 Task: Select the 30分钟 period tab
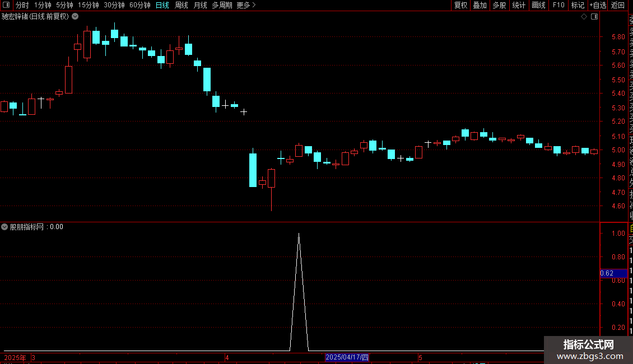click(x=114, y=5)
